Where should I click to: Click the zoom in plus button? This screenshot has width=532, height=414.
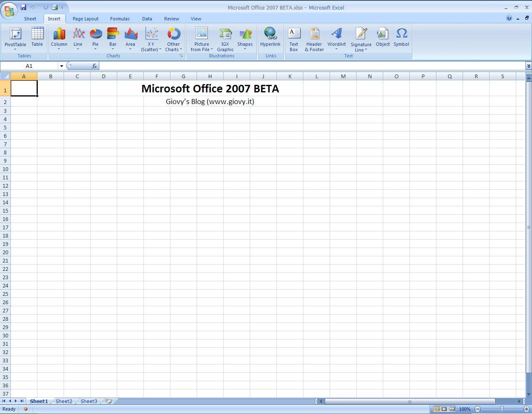tap(526, 409)
